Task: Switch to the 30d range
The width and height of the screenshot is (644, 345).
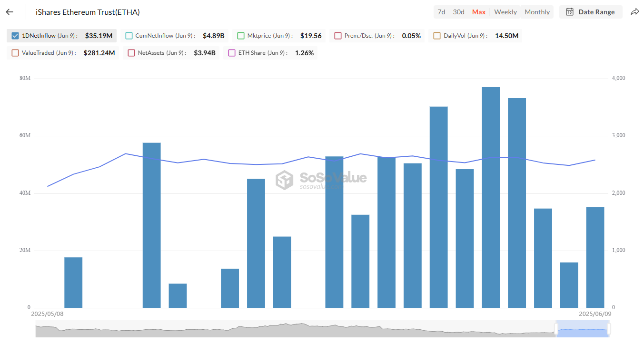Action: [x=458, y=12]
